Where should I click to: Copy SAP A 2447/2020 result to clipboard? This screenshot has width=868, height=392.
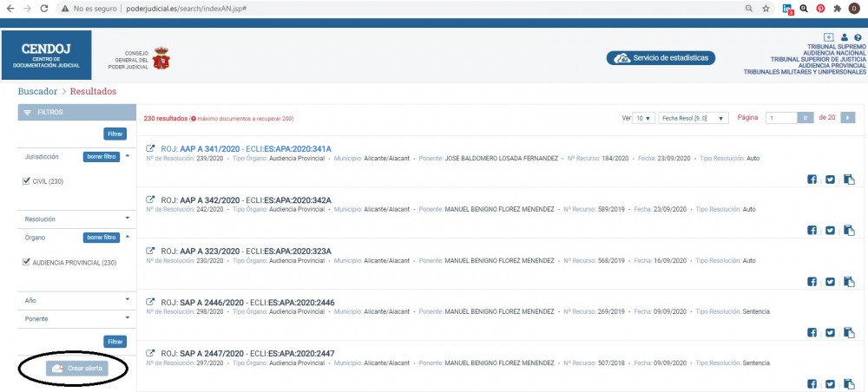[x=849, y=383]
